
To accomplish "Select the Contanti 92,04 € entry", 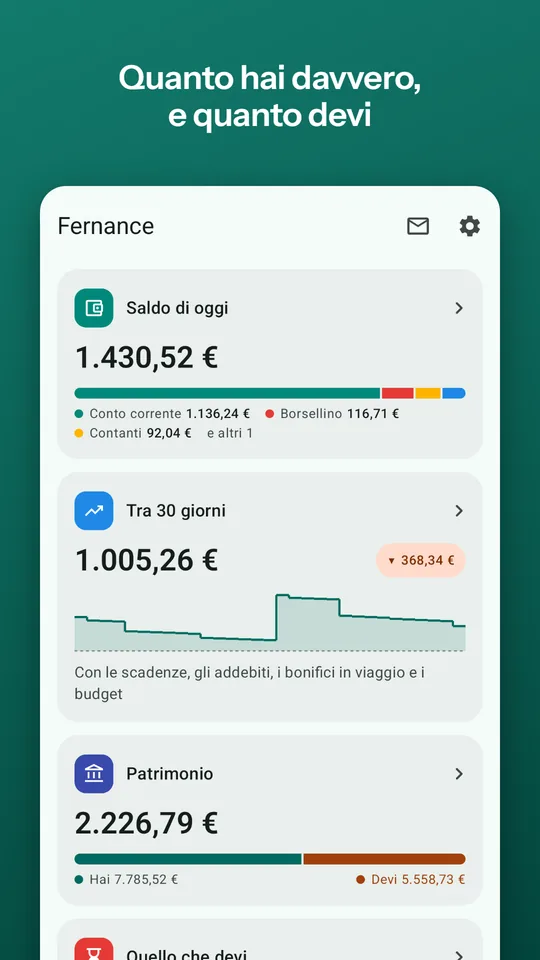I will [x=133, y=433].
